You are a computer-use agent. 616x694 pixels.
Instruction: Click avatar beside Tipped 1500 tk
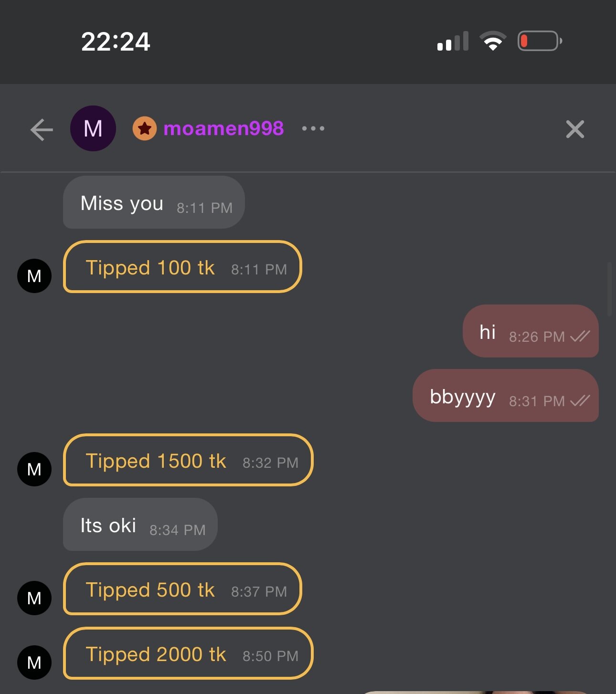tap(34, 469)
